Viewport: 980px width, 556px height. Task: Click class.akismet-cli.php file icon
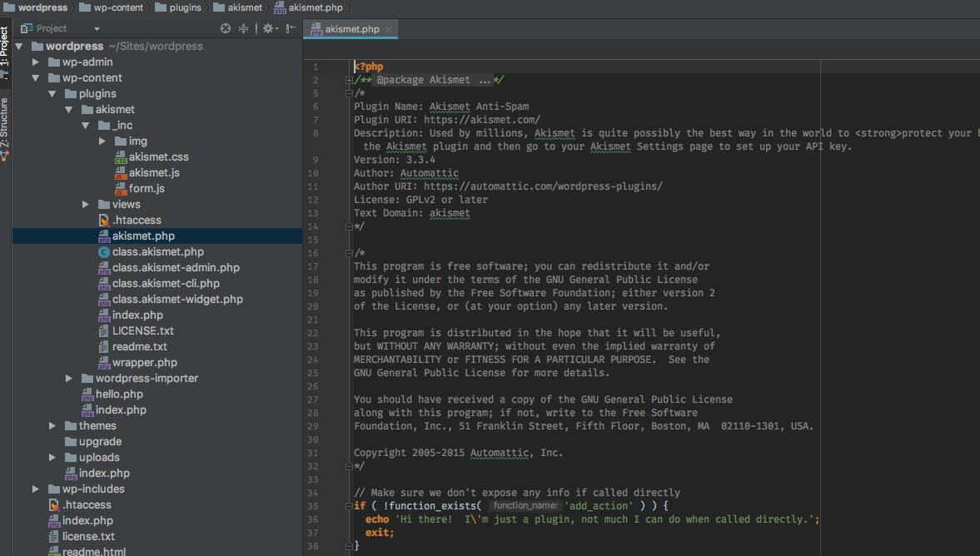click(x=104, y=284)
